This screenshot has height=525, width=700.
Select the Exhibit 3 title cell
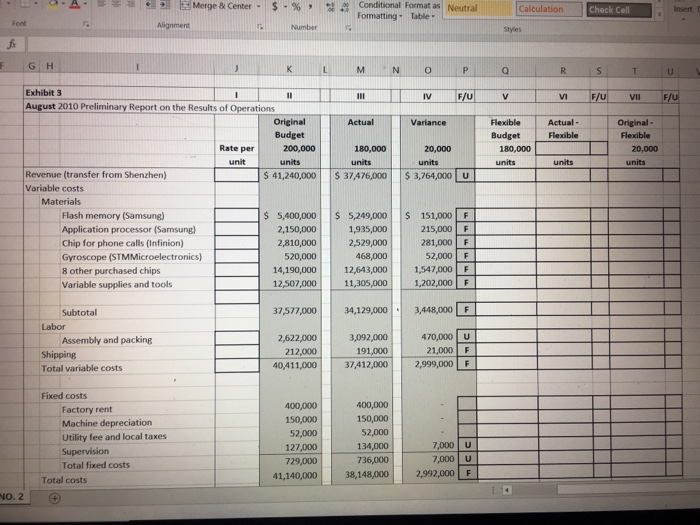point(119,93)
